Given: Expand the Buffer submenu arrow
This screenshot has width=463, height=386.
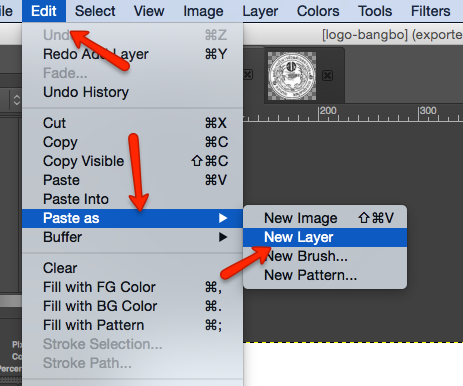Looking at the screenshot, I should pos(223,237).
